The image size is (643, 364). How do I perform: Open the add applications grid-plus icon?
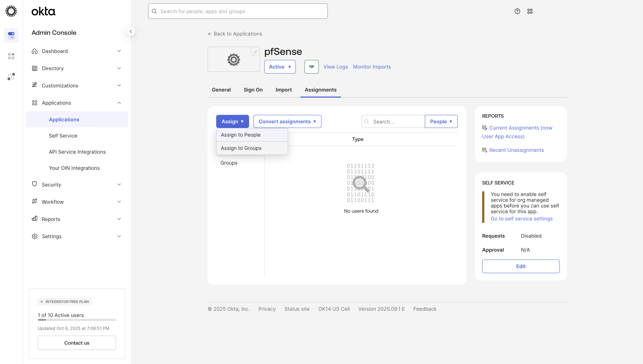11,56
